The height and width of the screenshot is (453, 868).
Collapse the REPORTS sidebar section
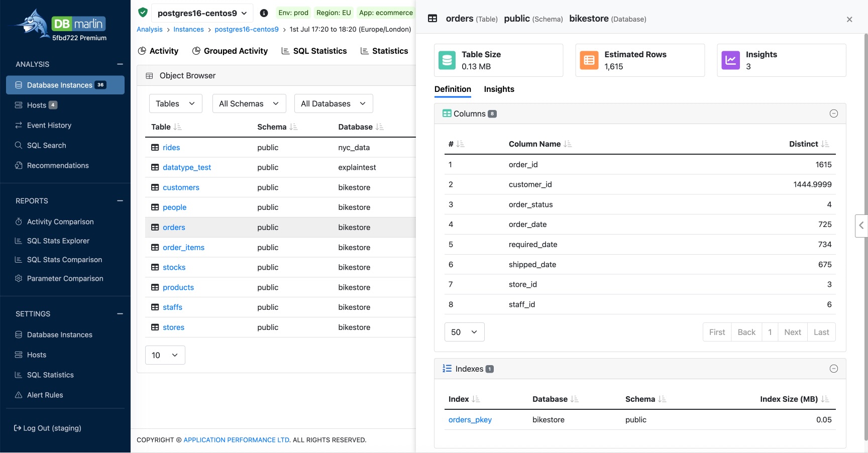tap(120, 201)
